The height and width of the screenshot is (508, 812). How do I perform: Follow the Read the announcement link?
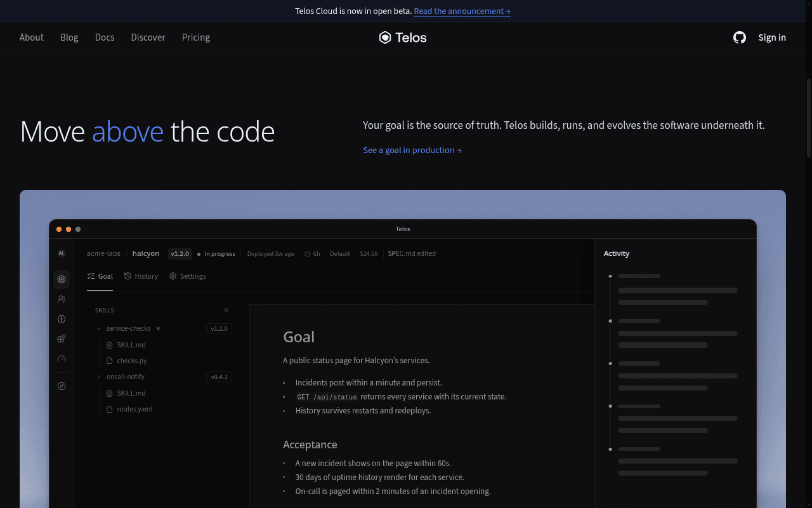(462, 11)
